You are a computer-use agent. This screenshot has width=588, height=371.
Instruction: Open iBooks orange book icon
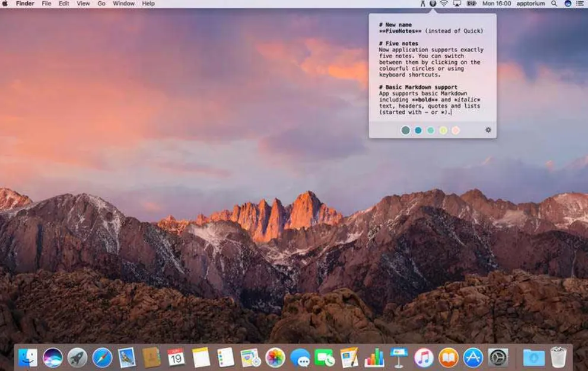pos(449,357)
